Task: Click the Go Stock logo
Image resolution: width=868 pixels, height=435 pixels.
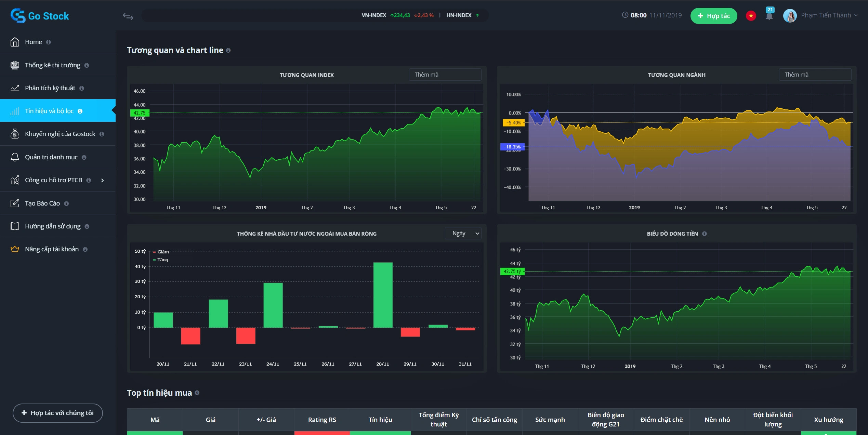Action: point(40,16)
